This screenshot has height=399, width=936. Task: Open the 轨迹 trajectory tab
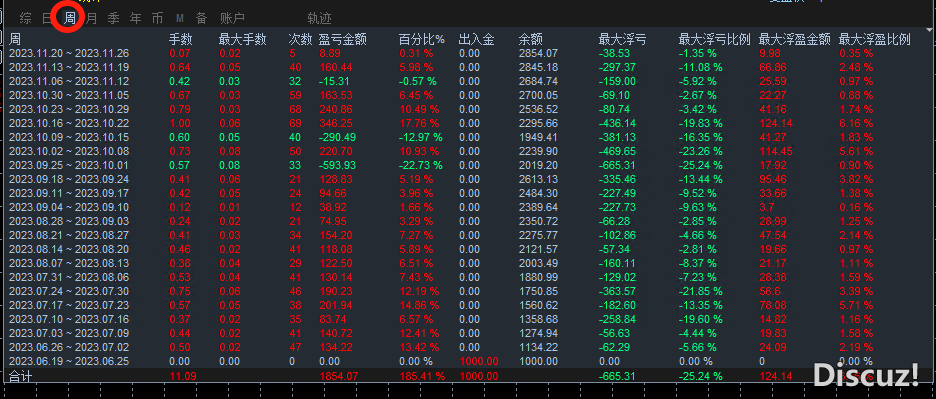[x=319, y=19]
